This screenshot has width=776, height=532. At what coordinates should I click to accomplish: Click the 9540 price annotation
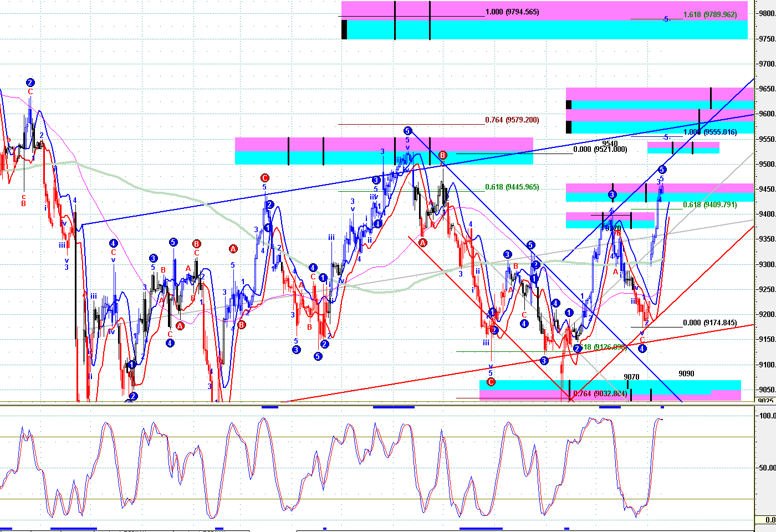tap(610, 144)
